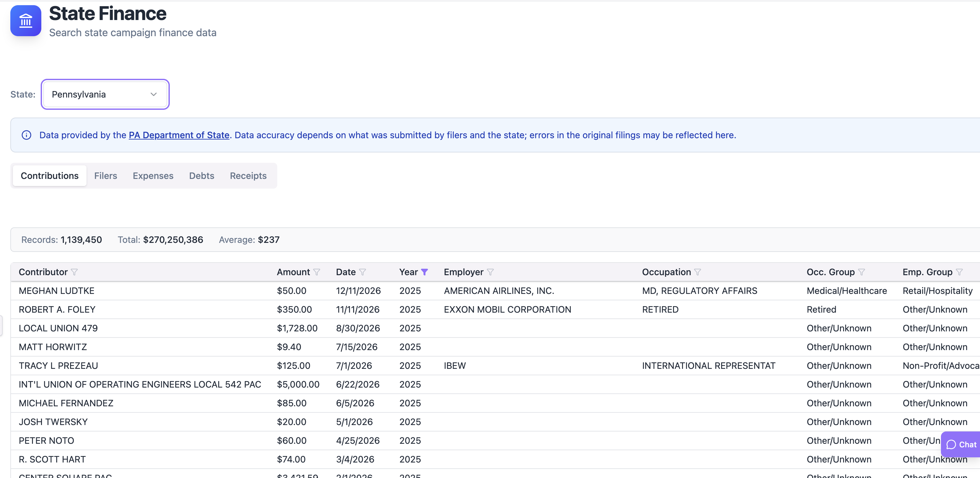Open the Amount column filter icon
The height and width of the screenshot is (478, 980).
(x=317, y=272)
